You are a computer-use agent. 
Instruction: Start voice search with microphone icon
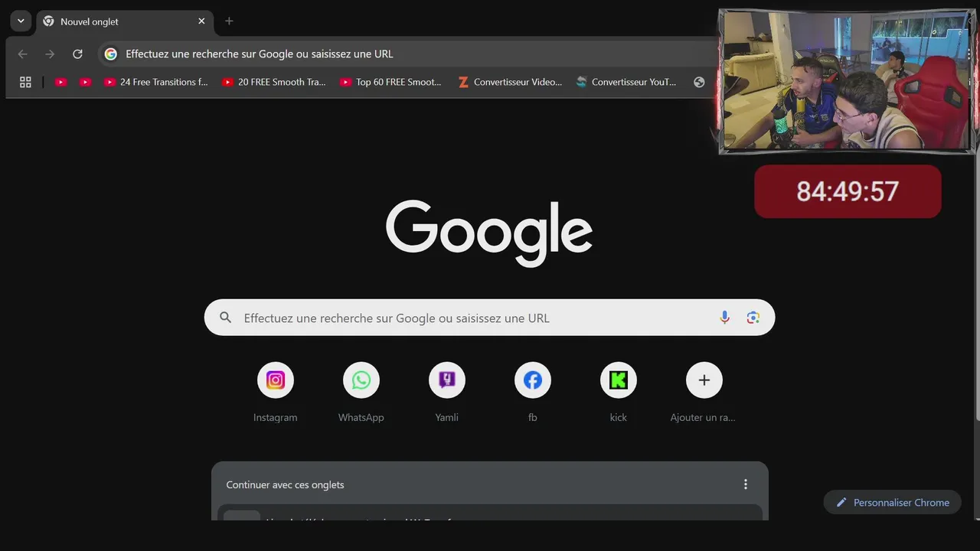[724, 318]
